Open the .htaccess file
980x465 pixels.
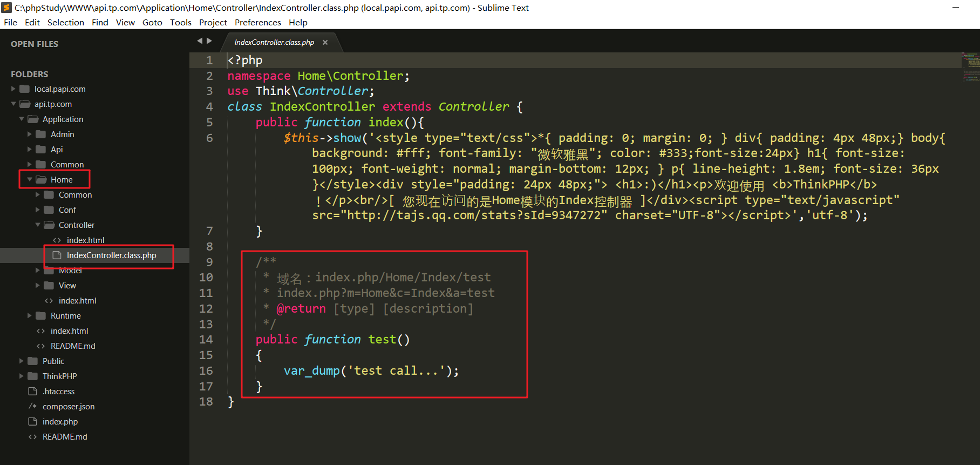tap(58, 392)
